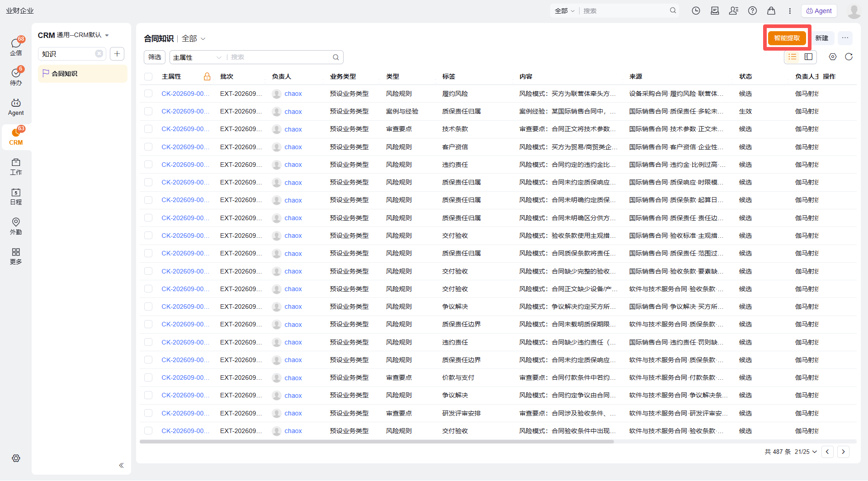
Task: Collapse the CRM menu panel with double-chevron
Action: (121, 465)
